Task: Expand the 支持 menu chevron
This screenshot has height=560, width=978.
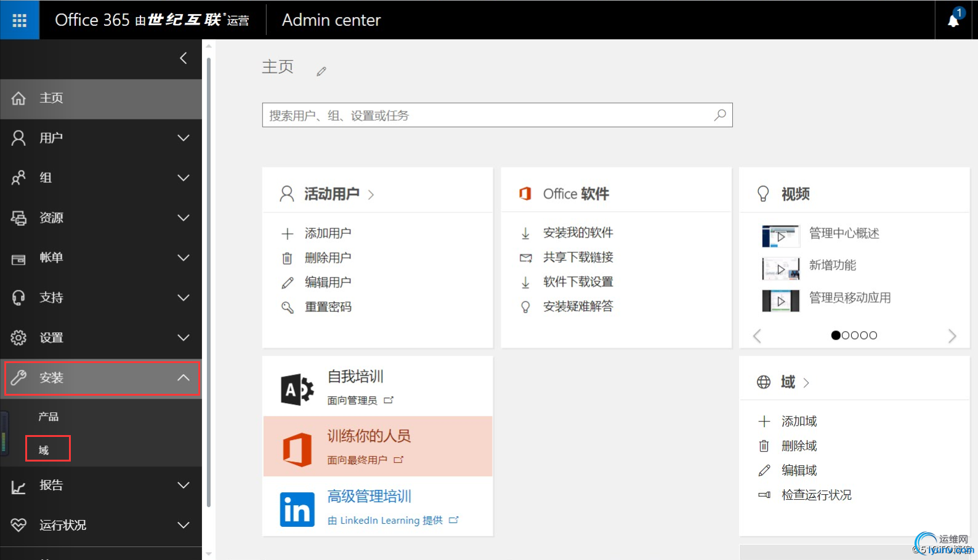Action: (184, 298)
